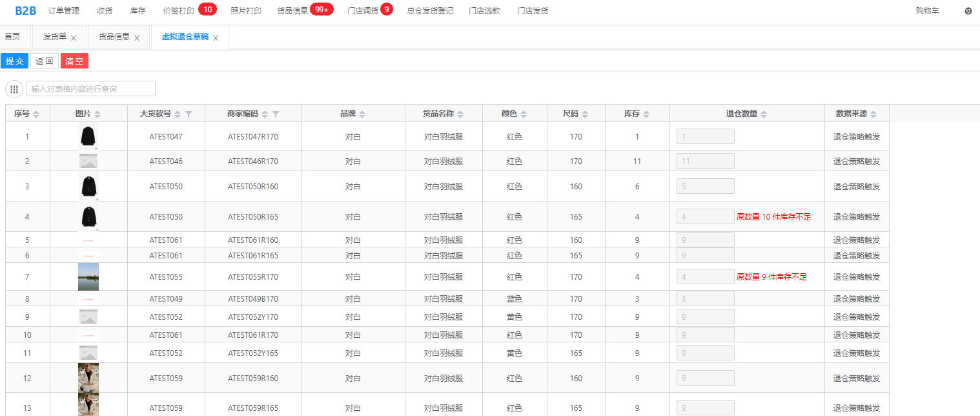This screenshot has height=416, width=980.
Task: Sort by 品牌 column arrows
Action: (362, 114)
